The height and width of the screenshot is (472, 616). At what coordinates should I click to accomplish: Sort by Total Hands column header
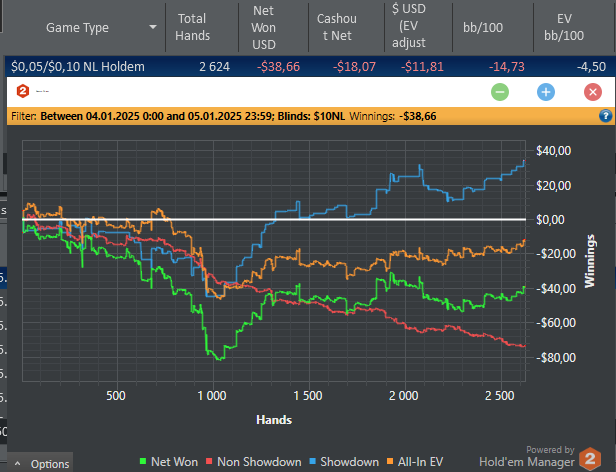192,27
